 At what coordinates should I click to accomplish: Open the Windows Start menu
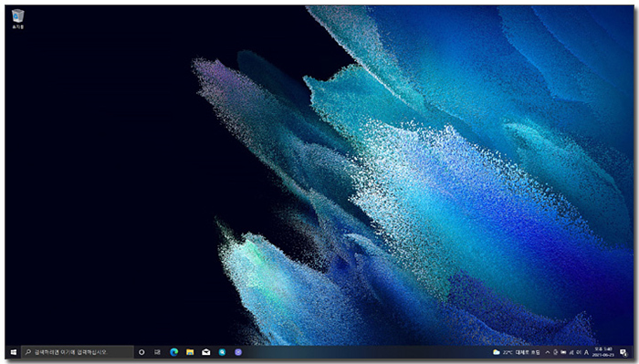pos(13,352)
